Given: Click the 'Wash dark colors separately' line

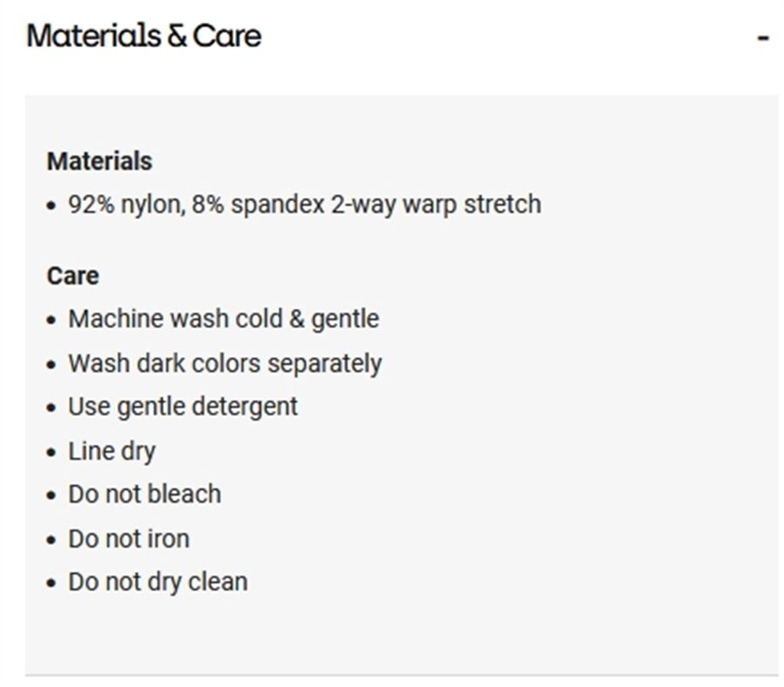Looking at the screenshot, I should pyautogui.click(x=225, y=363).
